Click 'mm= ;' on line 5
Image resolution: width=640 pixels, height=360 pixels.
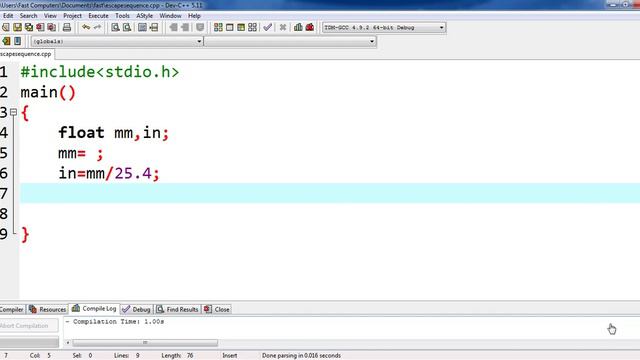(x=81, y=153)
